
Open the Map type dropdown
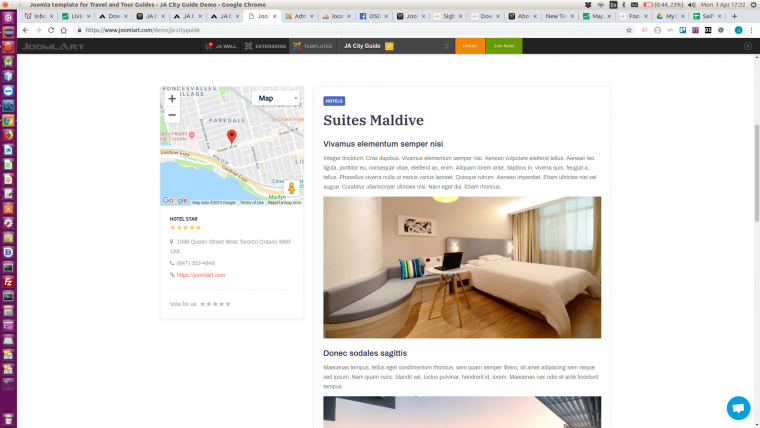(276, 98)
